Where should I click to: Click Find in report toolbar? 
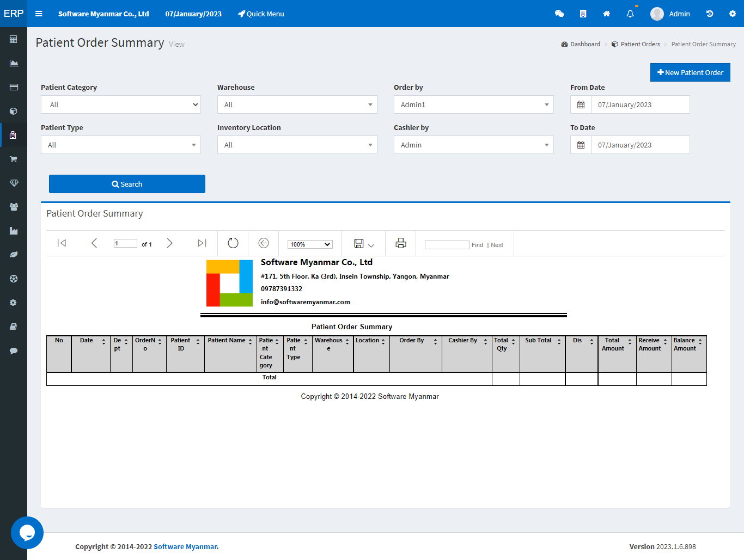pyautogui.click(x=477, y=245)
